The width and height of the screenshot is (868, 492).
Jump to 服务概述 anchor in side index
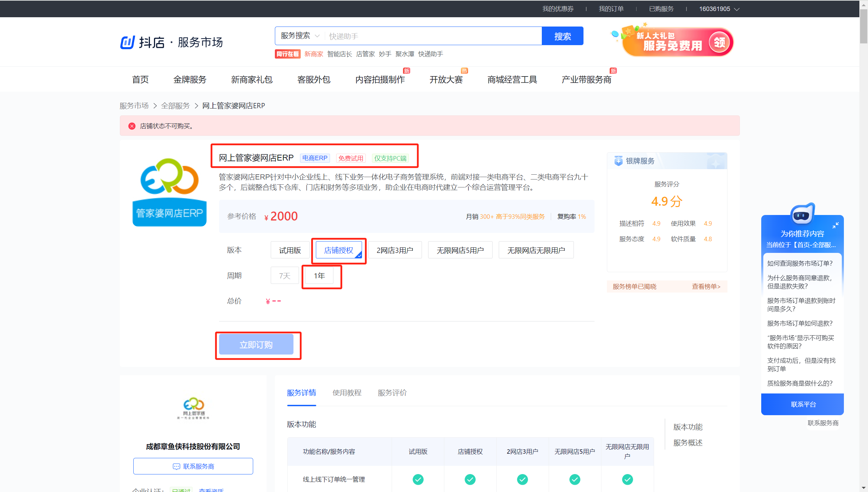[688, 443]
